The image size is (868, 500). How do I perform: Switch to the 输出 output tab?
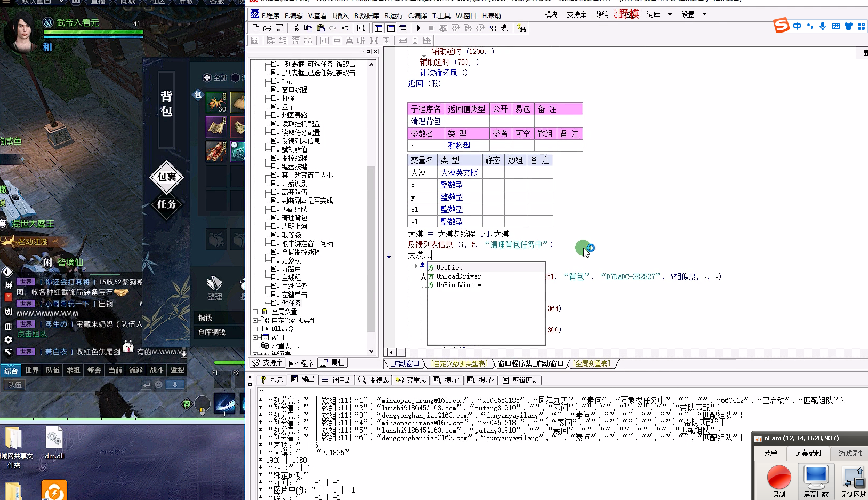(303, 379)
